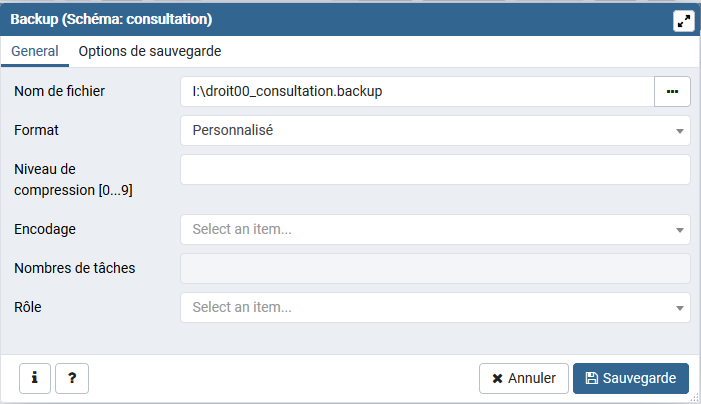This screenshot has height=404, width=701.
Task: Click the Backup dialog title bar
Action: click(x=300, y=20)
